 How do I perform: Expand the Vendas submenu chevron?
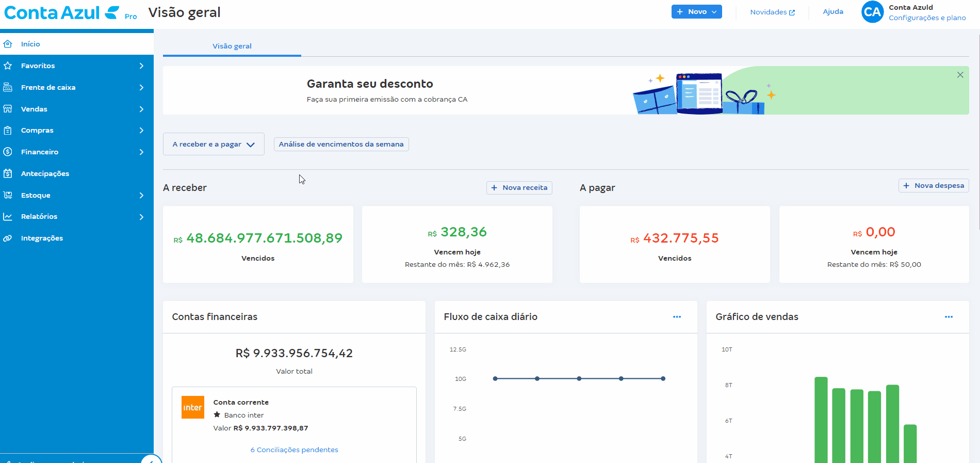[x=141, y=109]
